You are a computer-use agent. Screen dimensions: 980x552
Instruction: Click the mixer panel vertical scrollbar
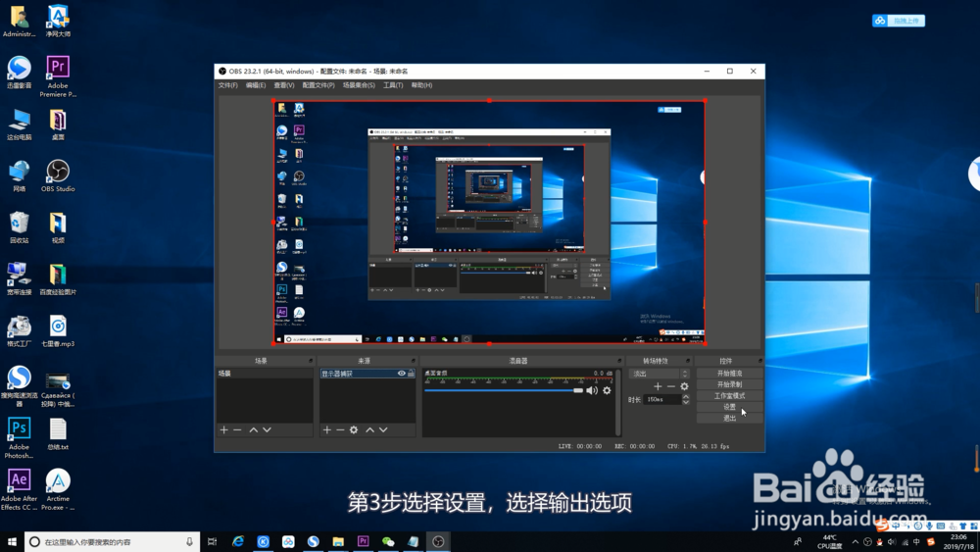point(618,402)
